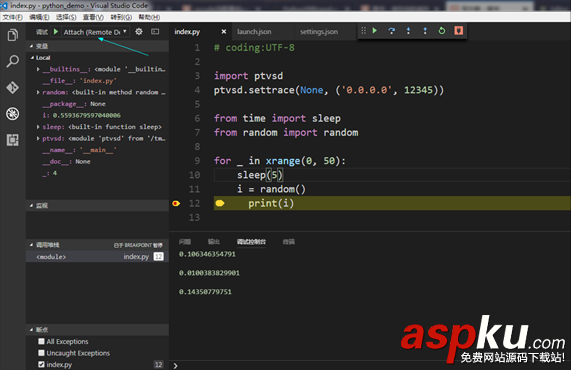Viewport: 571px width, 370px height.
Task: Step into in debug toolbar
Action: [x=408, y=31]
